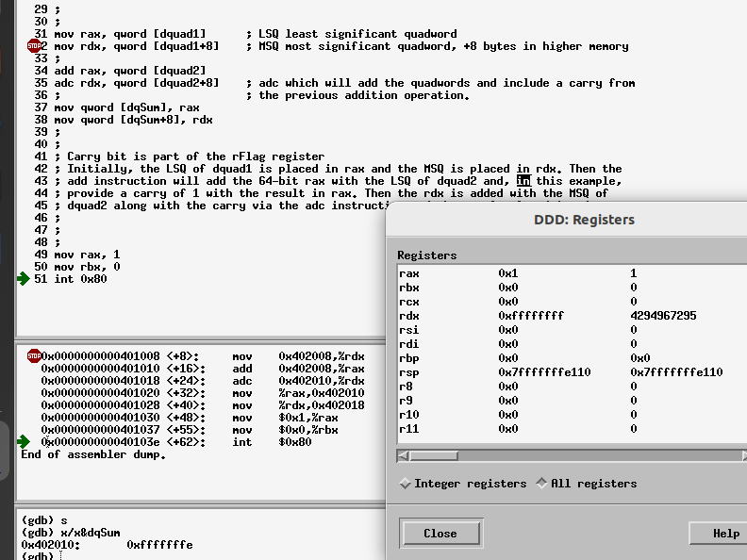Select the rbp register row
747x560 pixels.
point(572,358)
